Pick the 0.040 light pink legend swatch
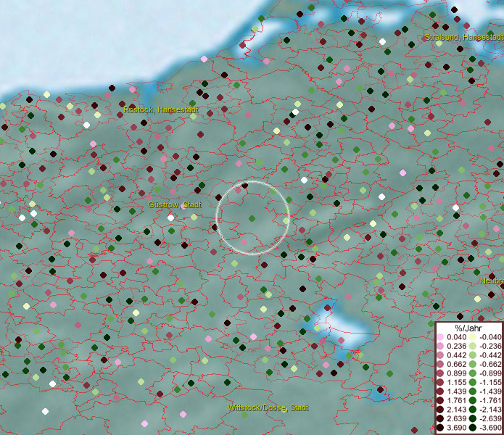Image resolution: width=504 pixels, height=435 pixels. tap(440, 337)
